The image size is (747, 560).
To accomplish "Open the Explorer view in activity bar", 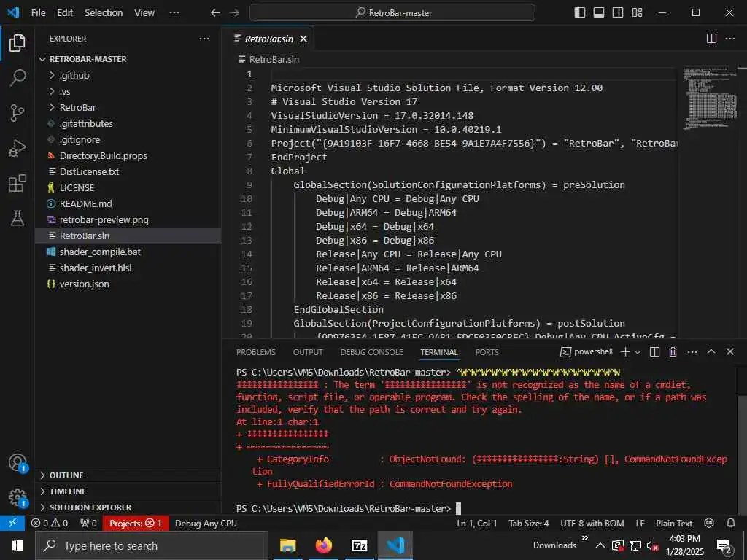I will tap(18, 43).
